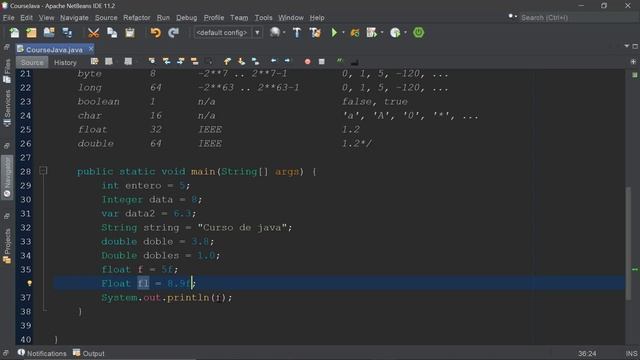640x360 pixels.
Task: Open the Services side panel
Action: pyautogui.click(x=7, y=109)
